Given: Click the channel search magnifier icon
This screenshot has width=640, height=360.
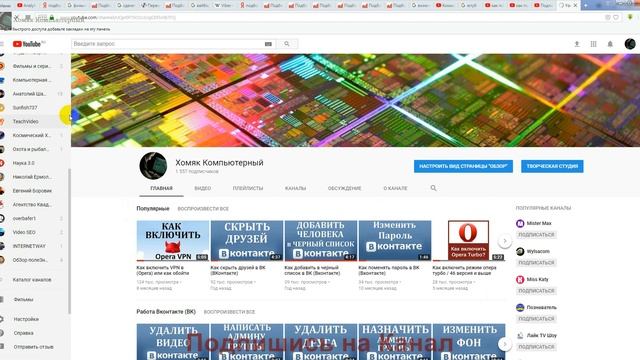Looking at the screenshot, I should 433,188.
